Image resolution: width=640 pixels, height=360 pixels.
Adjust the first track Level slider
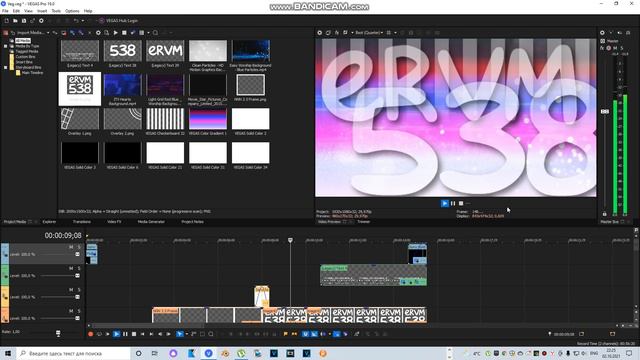(x=77, y=254)
